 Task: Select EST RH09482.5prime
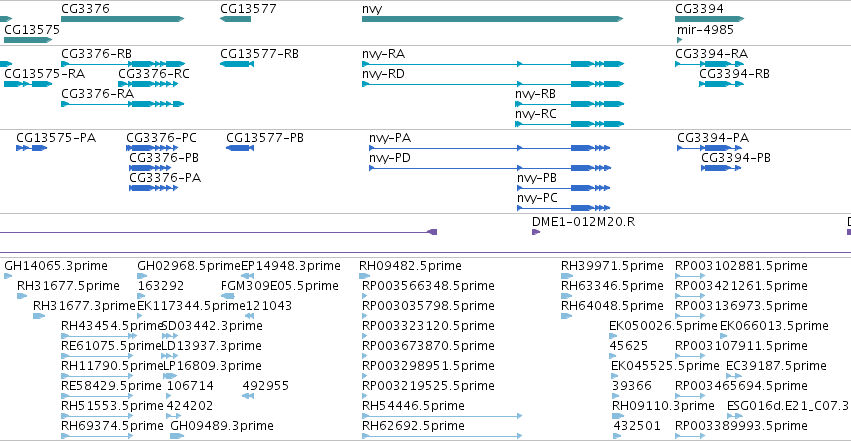click(x=365, y=276)
